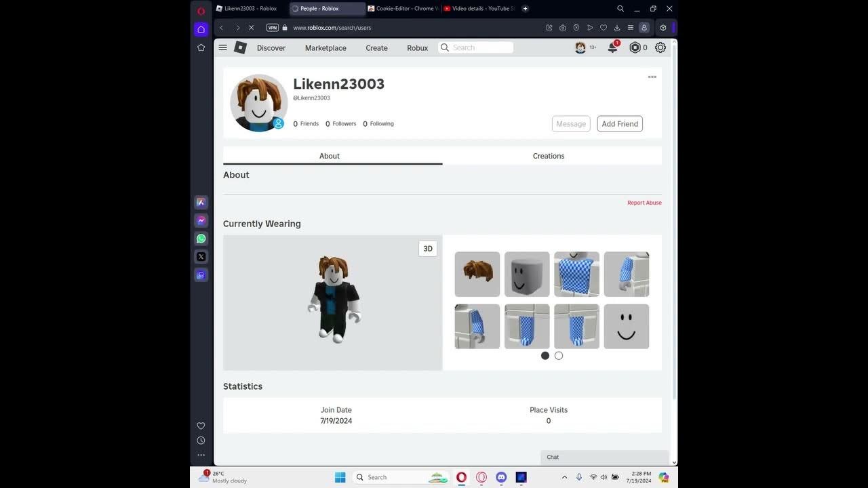Open a new tab with plus button
The width and height of the screenshot is (868, 488).
click(525, 9)
